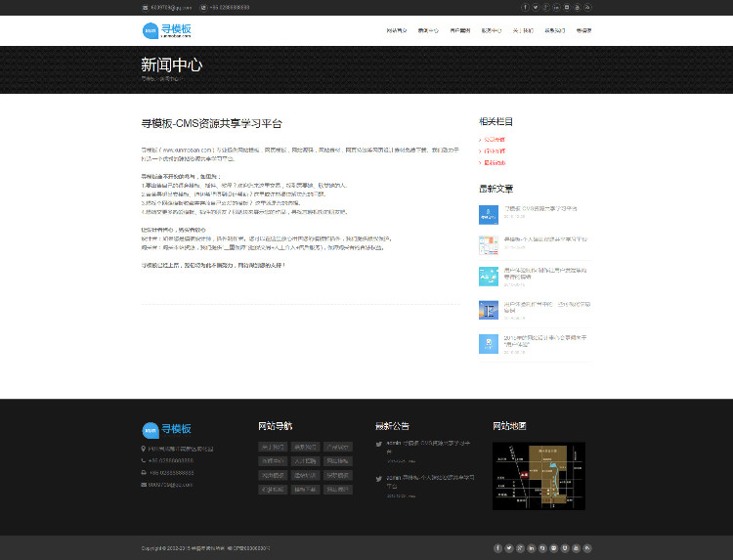733x560 pixels.
Task: Click the 寻模板 logo in the header
Action: tap(166, 30)
